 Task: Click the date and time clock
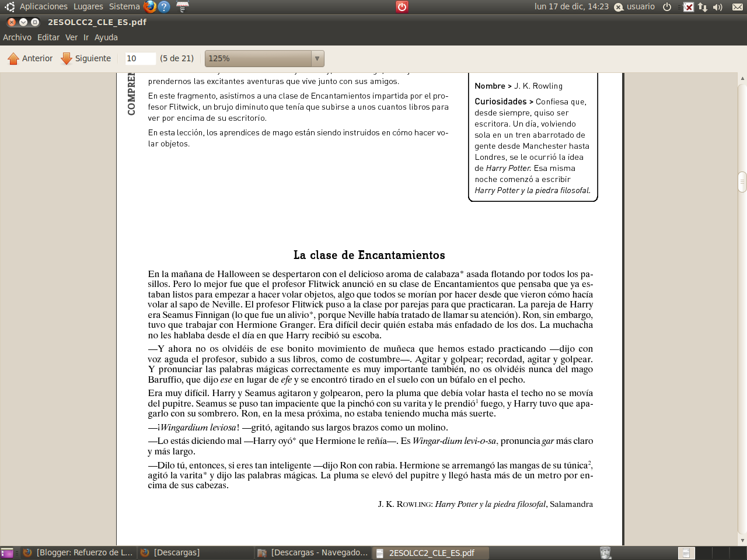[571, 6]
